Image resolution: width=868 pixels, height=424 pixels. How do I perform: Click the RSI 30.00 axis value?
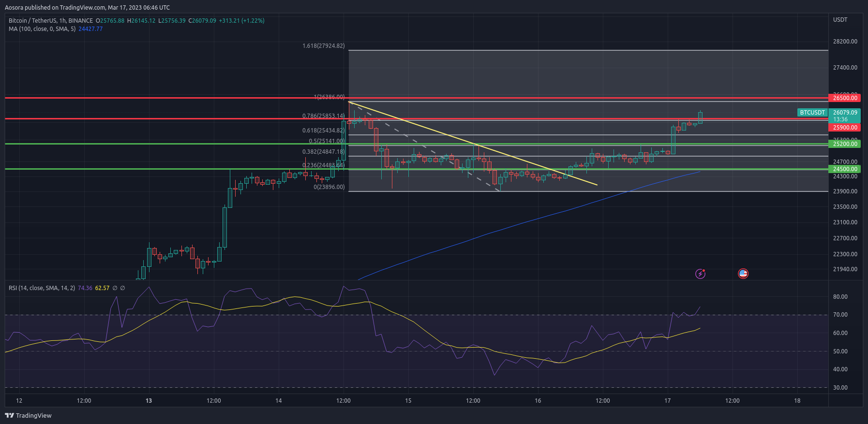(840, 388)
